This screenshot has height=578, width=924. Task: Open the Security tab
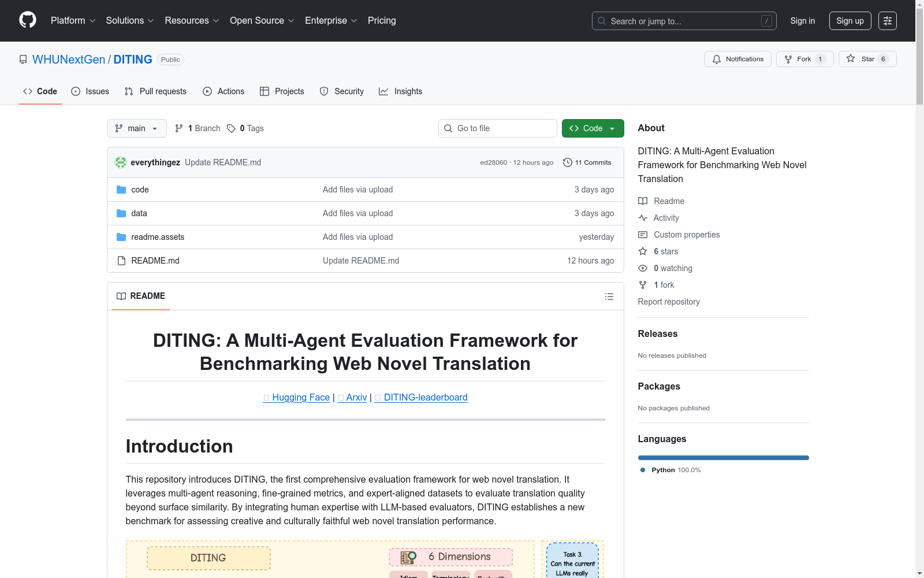pos(342,91)
